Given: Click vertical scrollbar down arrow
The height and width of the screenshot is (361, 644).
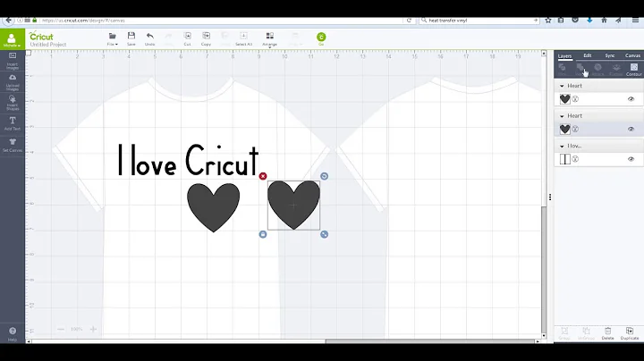Looking at the screenshot, I should click(544, 336).
